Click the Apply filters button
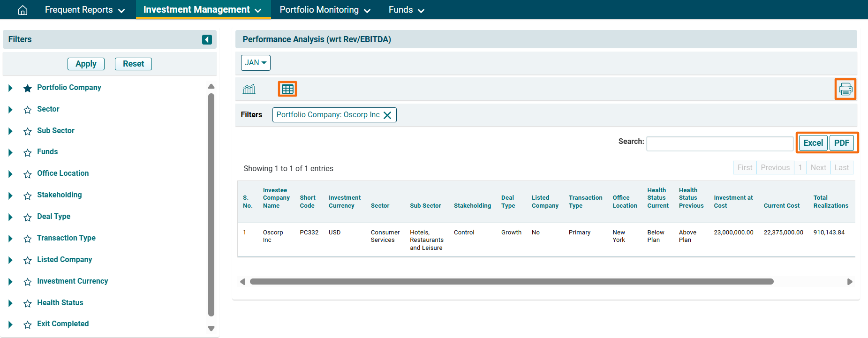 [86, 64]
